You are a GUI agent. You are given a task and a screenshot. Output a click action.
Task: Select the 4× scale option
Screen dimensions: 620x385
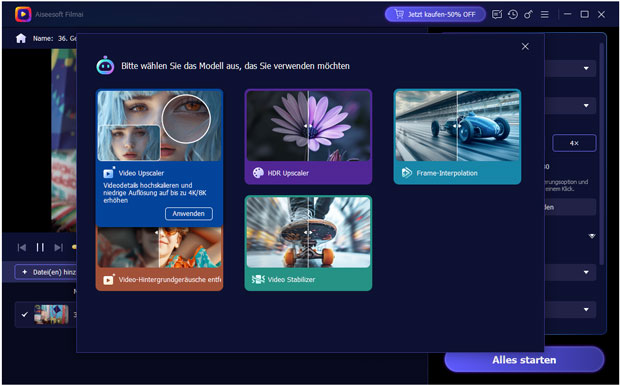pyautogui.click(x=574, y=143)
